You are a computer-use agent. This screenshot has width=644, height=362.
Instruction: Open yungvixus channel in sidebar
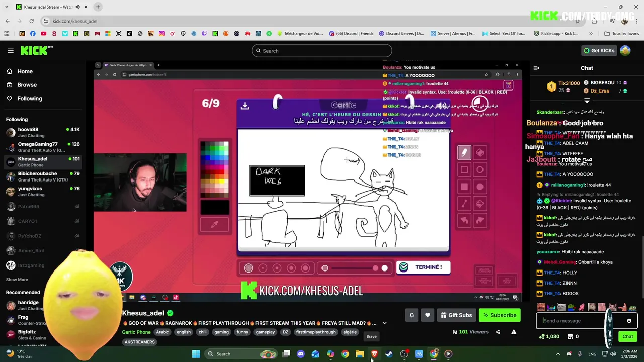coord(42,192)
